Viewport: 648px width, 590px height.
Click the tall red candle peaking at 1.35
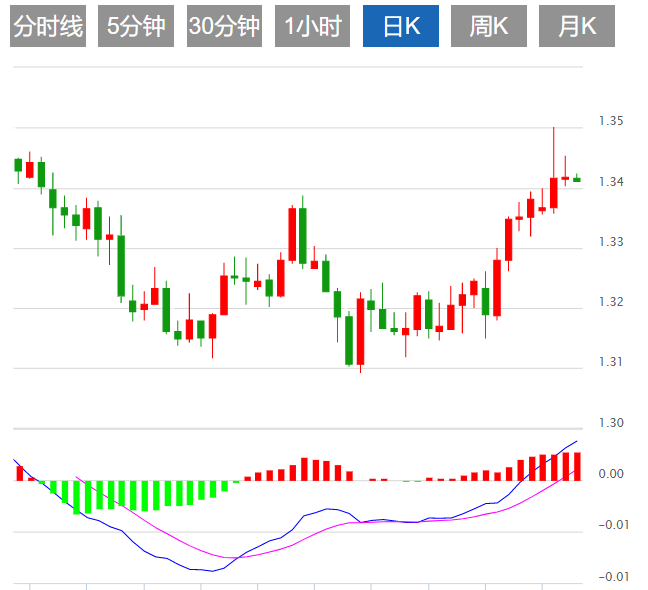pyautogui.click(x=554, y=193)
